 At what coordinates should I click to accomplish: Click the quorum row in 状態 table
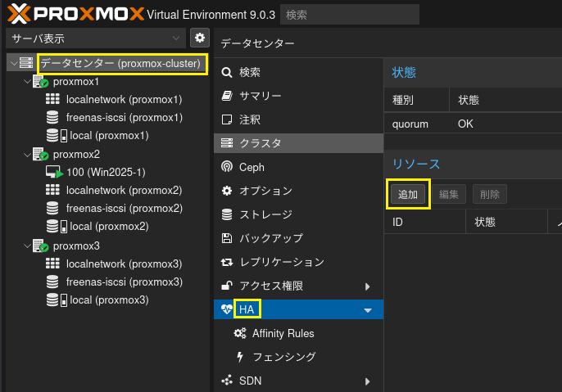point(474,124)
